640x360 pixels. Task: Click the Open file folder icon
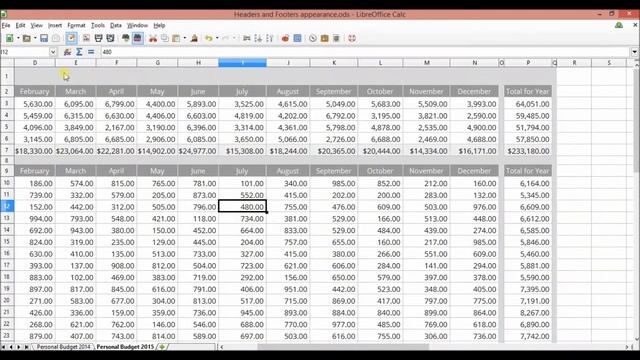click(27, 38)
